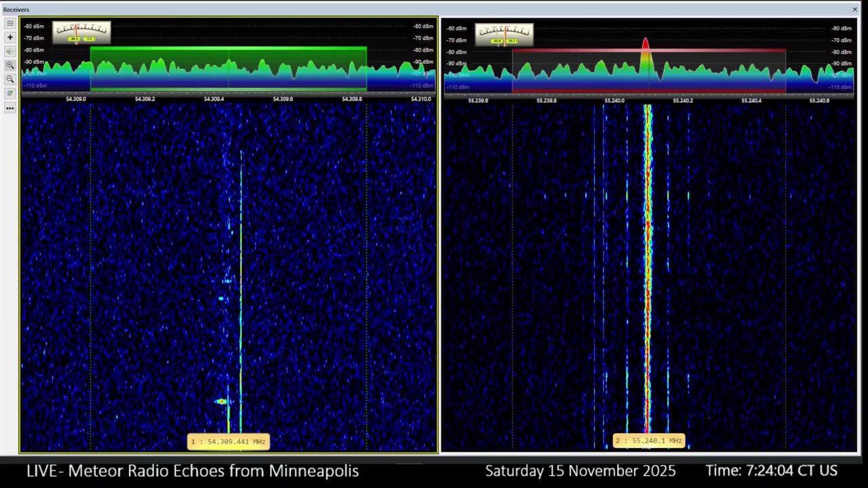
Task: Open the three-dots more options button
Action: pyautogui.click(x=9, y=108)
